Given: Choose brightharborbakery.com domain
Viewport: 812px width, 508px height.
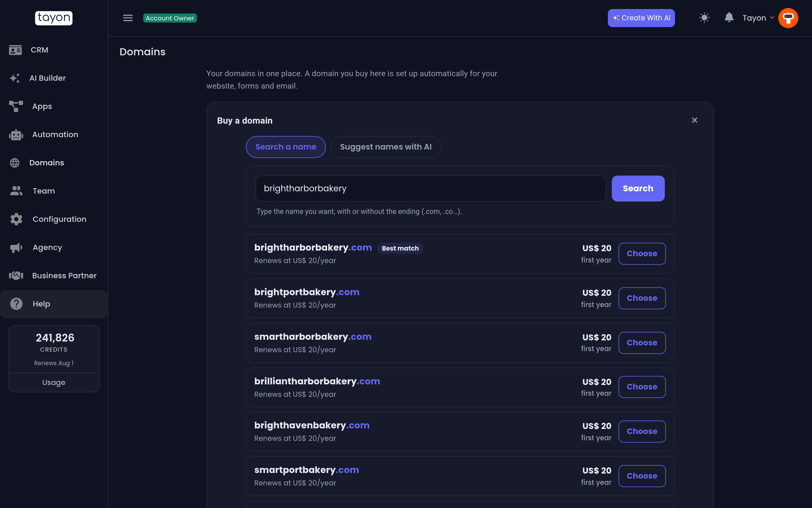Looking at the screenshot, I should (x=642, y=254).
